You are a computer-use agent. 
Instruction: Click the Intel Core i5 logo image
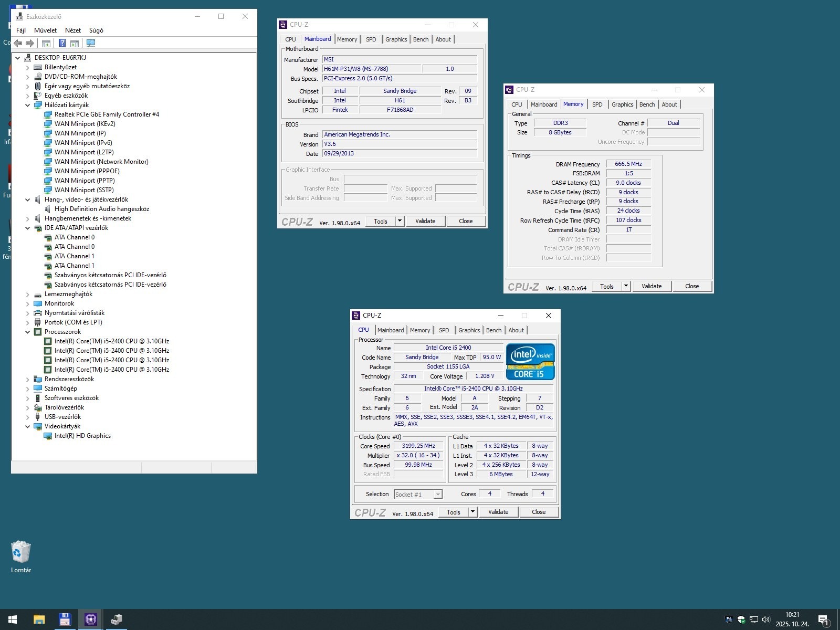pos(530,362)
